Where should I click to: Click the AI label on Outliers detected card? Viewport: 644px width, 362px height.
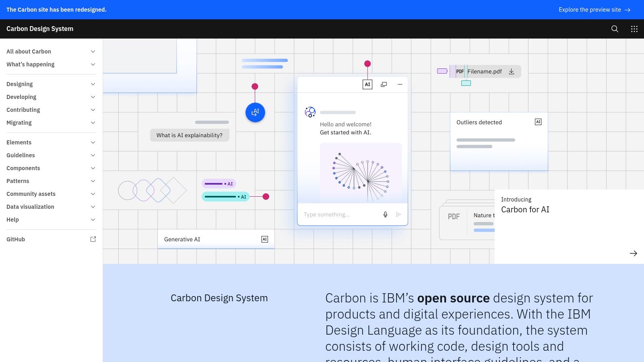point(538,122)
